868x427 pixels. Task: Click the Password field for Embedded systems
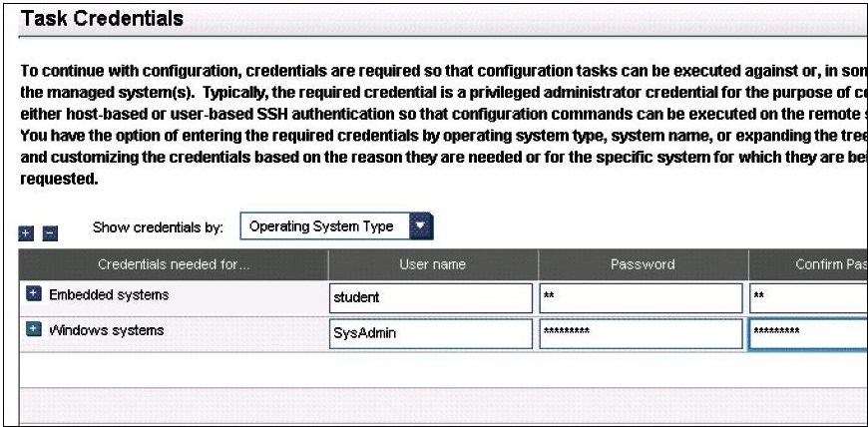[642, 298]
